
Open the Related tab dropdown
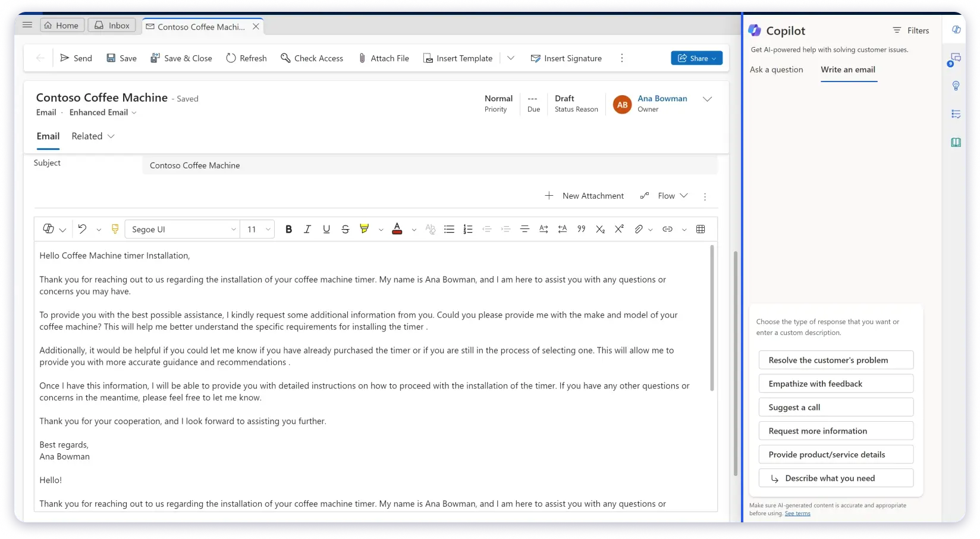pyautogui.click(x=93, y=136)
